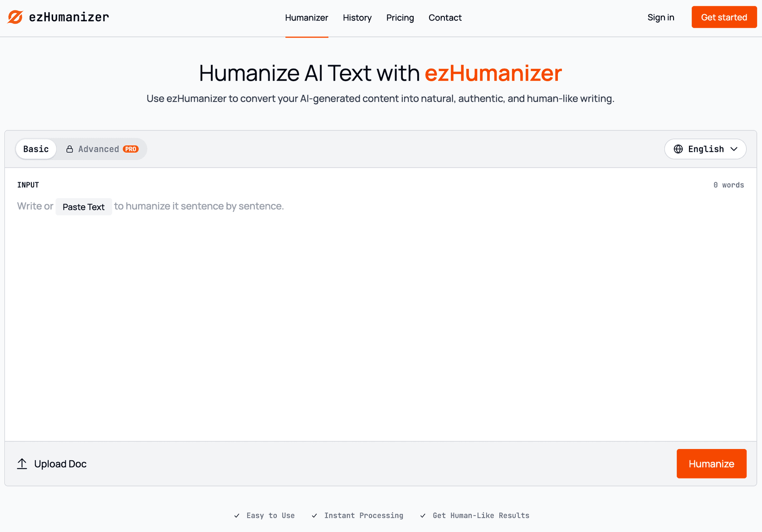Click the orange PRO badge

coord(131,149)
